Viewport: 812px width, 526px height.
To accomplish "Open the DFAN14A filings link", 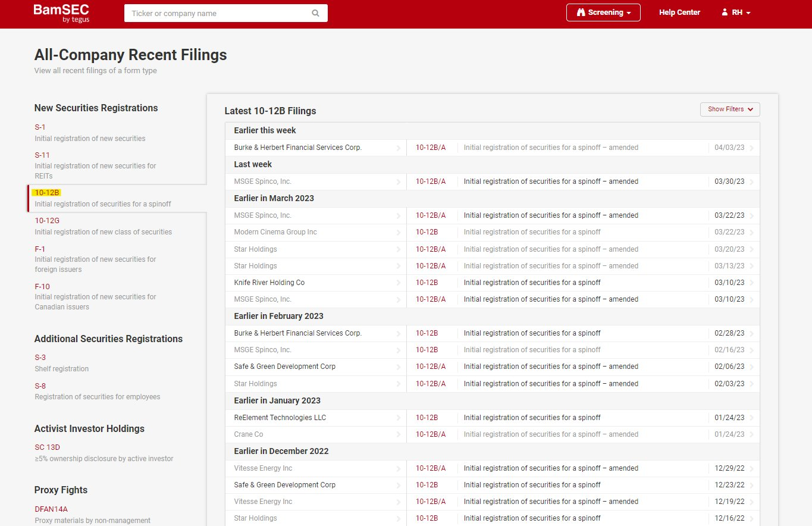I will pos(51,509).
